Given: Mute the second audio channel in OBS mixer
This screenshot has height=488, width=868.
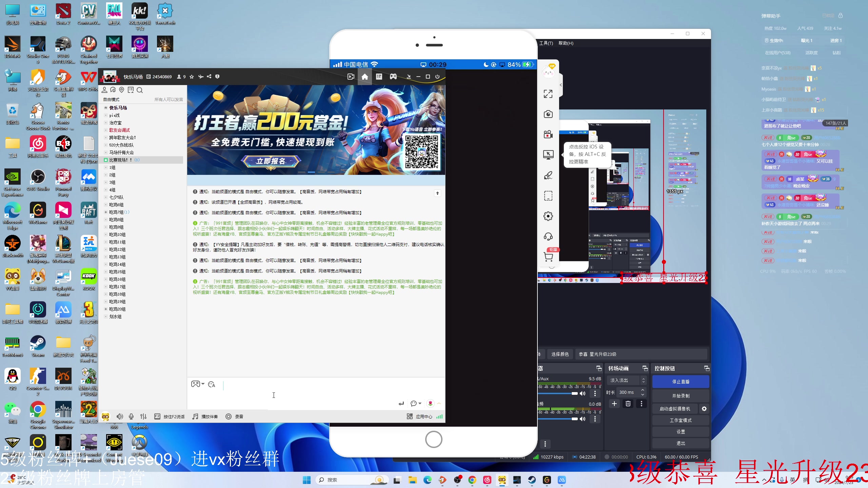Looking at the screenshot, I should [x=583, y=419].
